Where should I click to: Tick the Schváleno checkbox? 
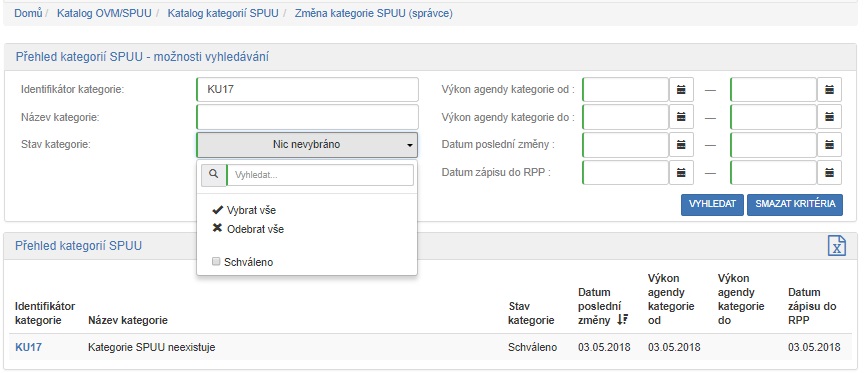tap(216, 262)
